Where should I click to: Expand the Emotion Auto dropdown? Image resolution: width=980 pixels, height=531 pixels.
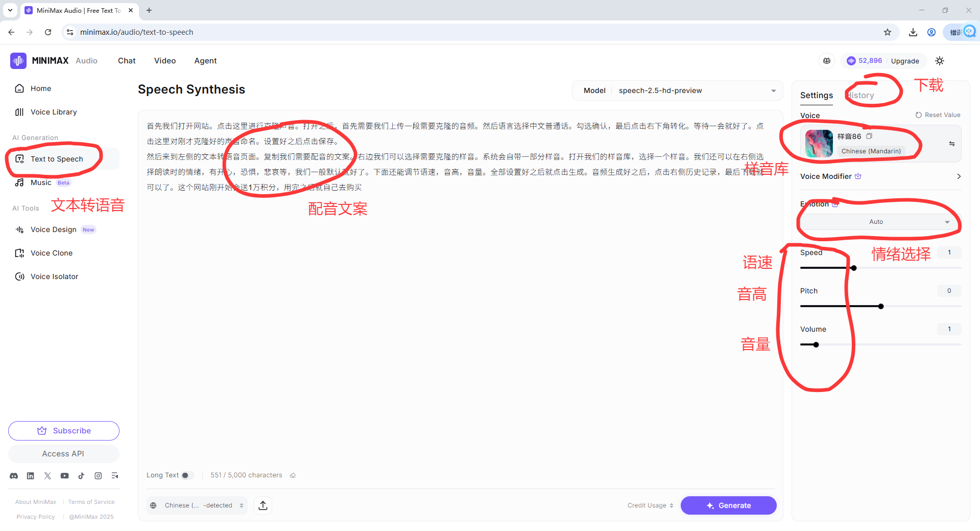pos(880,222)
